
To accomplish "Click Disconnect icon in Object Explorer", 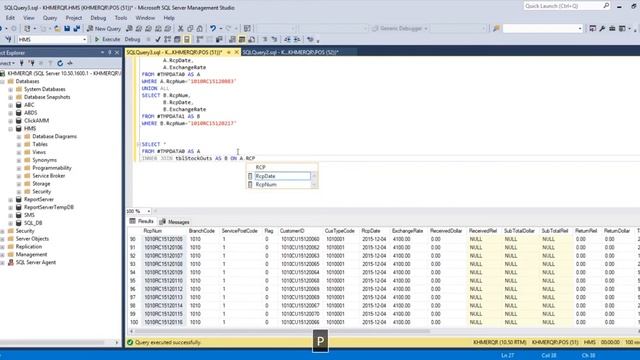I will [31, 63].
